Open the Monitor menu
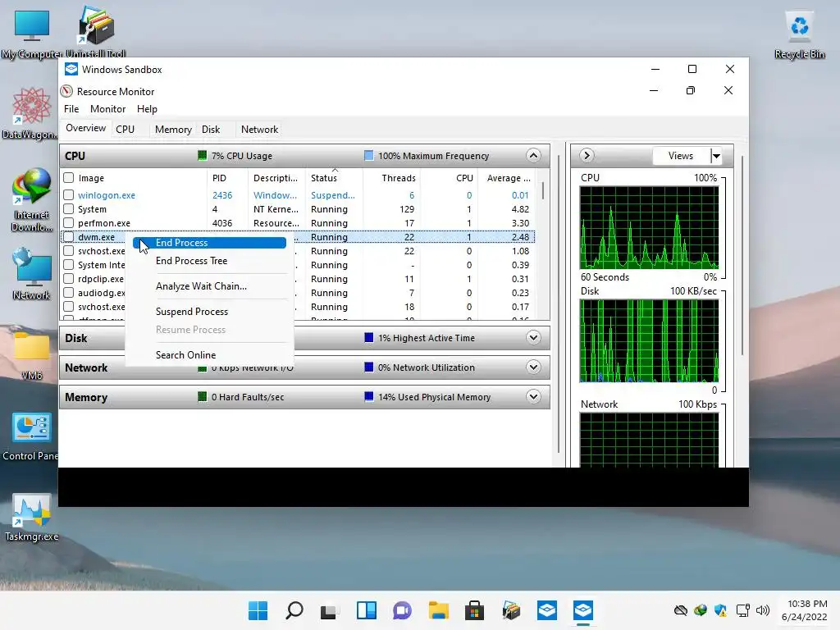This screenshot has height=630, width=840. tap(107, 109)
